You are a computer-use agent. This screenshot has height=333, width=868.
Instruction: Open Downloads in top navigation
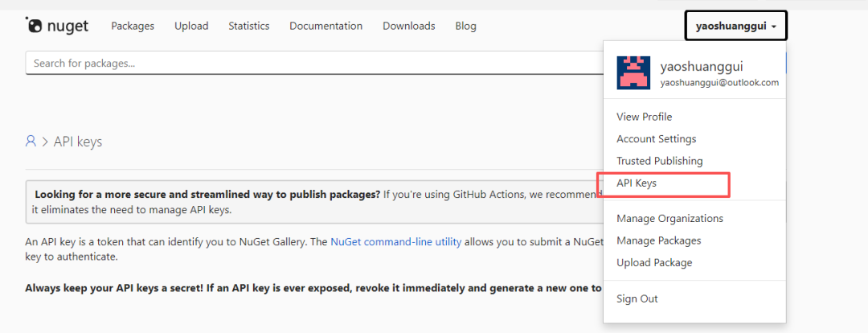click(409, 26)
